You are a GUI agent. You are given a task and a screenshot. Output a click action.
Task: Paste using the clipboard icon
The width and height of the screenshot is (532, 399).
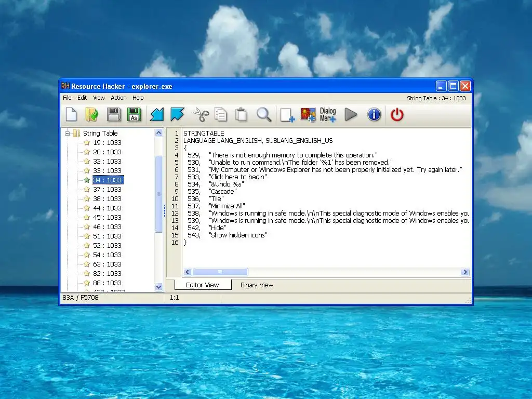pyautogui.click(x=241, y=114)
